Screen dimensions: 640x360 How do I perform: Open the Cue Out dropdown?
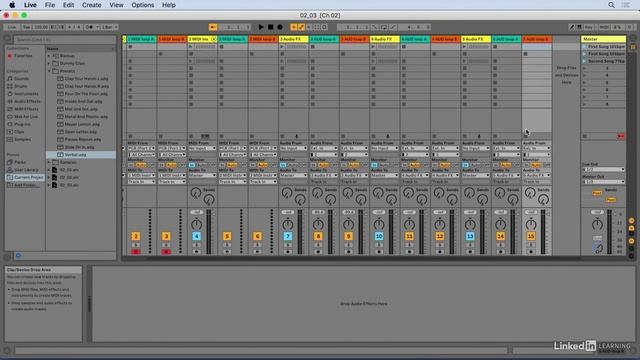(x=603, y=169)
